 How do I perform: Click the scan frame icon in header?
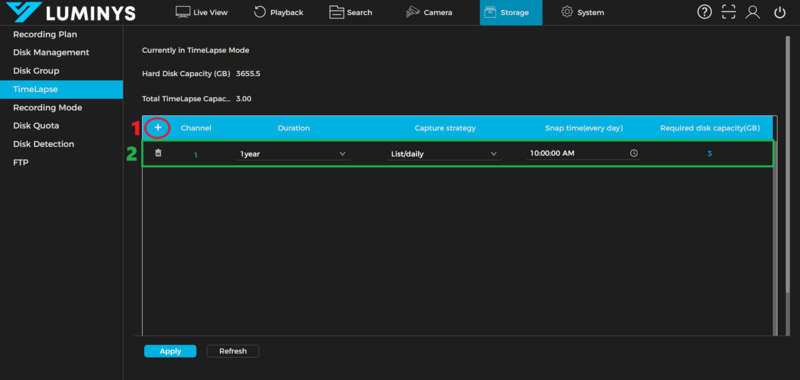pos(729,12)
